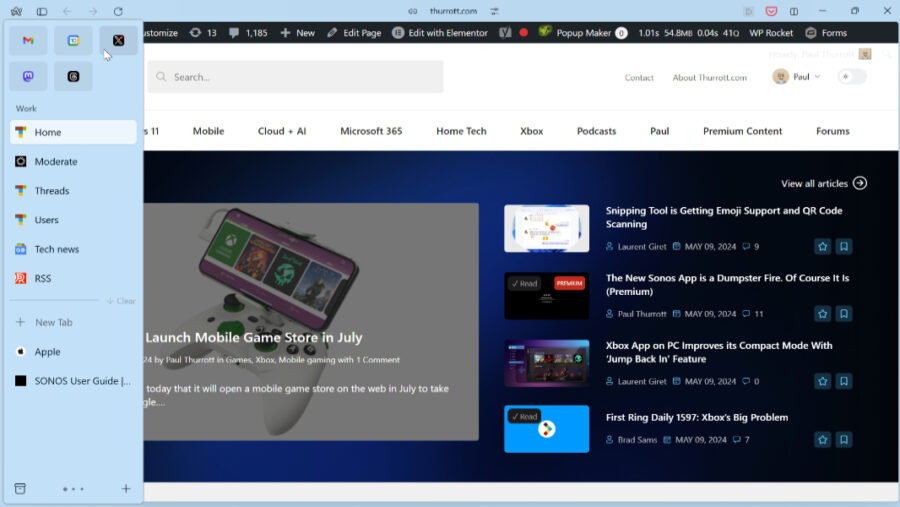Click New Tab in the sidebar
The image size is (900, 507).
[53, 322]
